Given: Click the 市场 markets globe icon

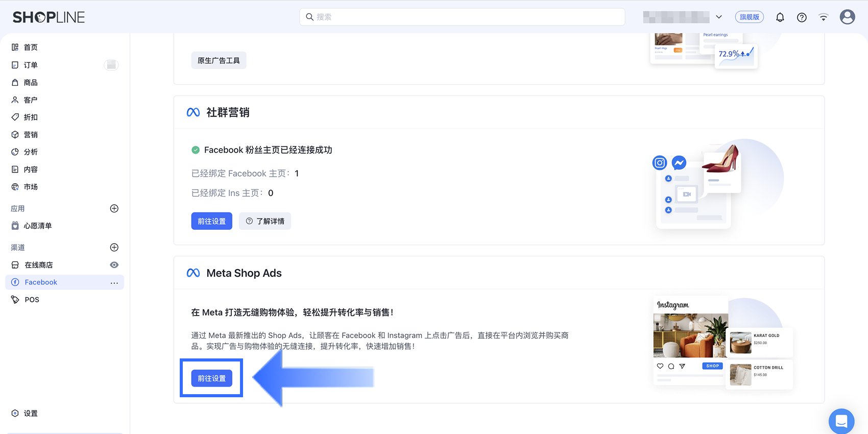Looking at the screenshot, I should [x=15, y=186].
